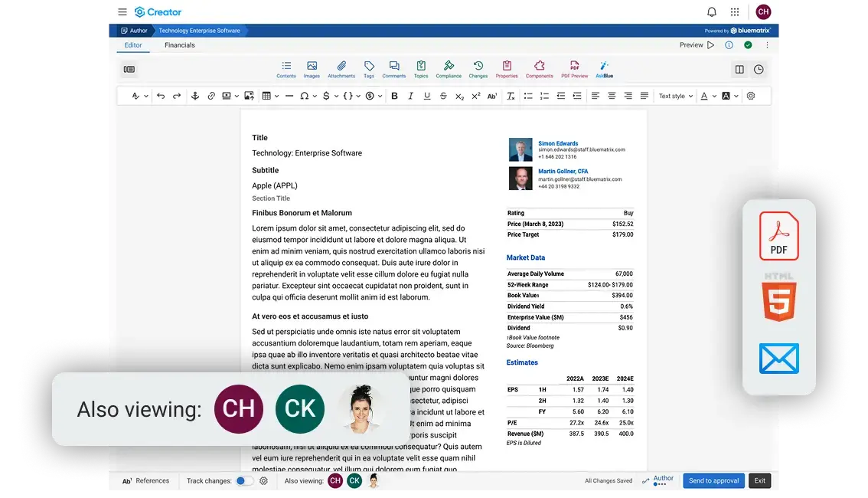The height and width of the screenshot is (498, 868).
Task: Open the editor toolbar settings gear
Action: [x=751, y=96]
